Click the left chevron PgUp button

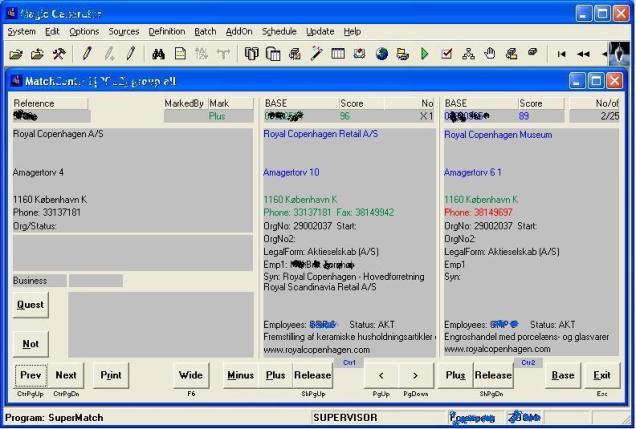[x=381, y=375]
